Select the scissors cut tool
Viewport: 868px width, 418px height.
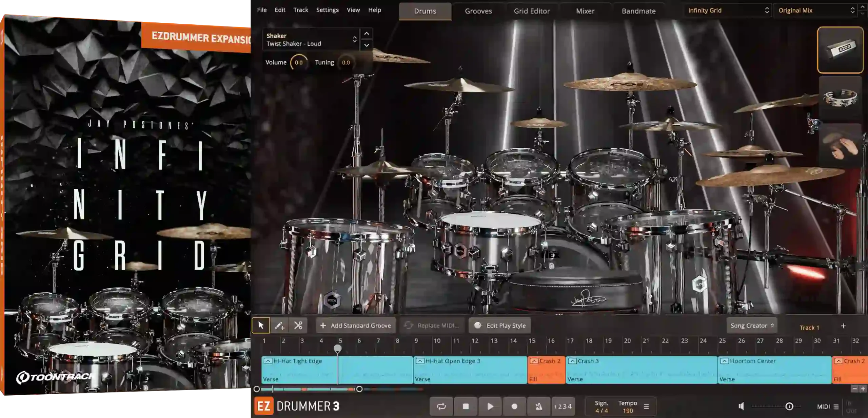(x=298, y=325)
